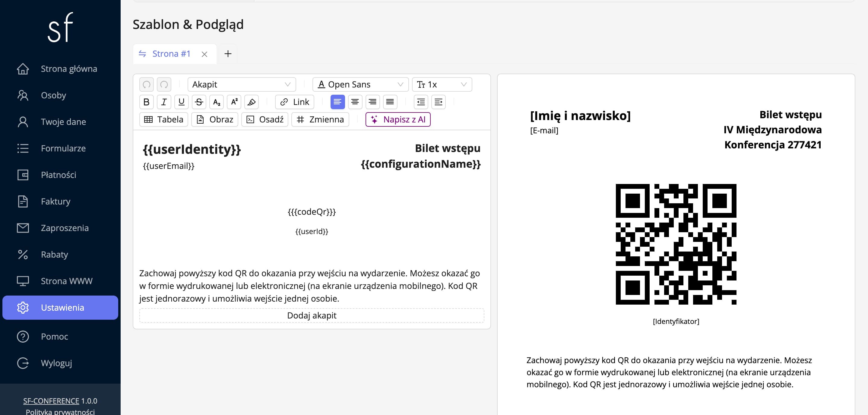Go to Strona główna in sidebar

coord(60,69)
